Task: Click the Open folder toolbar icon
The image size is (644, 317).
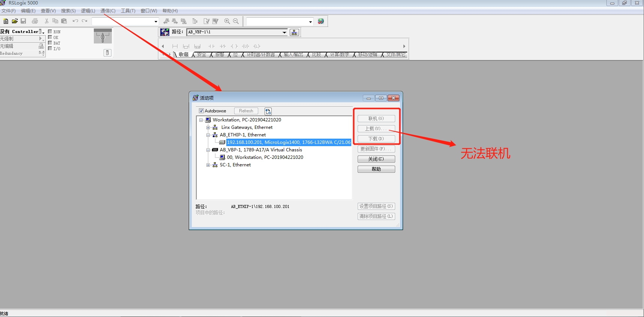Action: (x=15, y=21)
